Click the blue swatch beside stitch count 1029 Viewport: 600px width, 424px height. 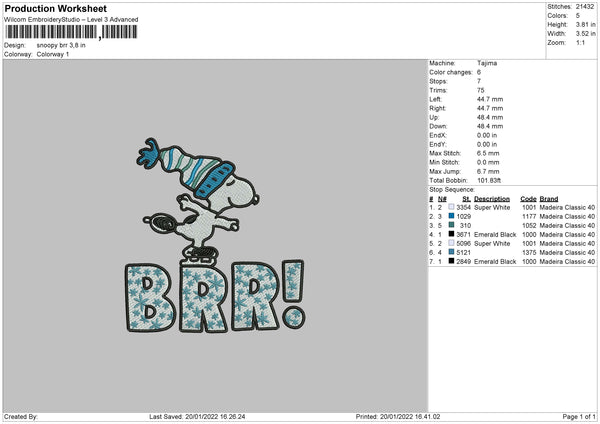[x=452, y=216]
